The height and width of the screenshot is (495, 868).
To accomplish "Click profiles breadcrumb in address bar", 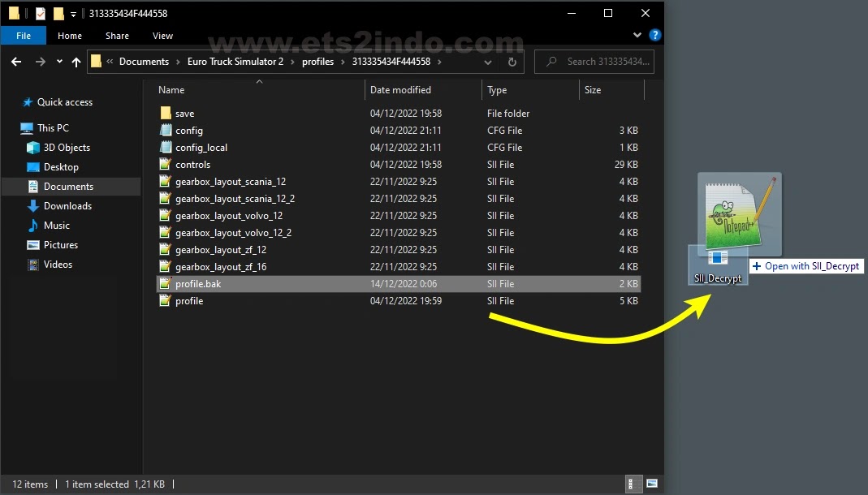I will [x=317, y=62].
